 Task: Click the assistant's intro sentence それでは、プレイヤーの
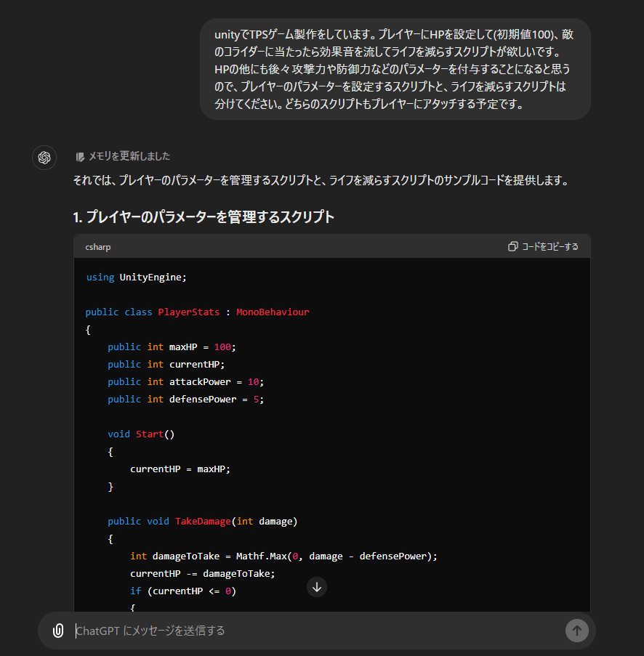point(320,181)
